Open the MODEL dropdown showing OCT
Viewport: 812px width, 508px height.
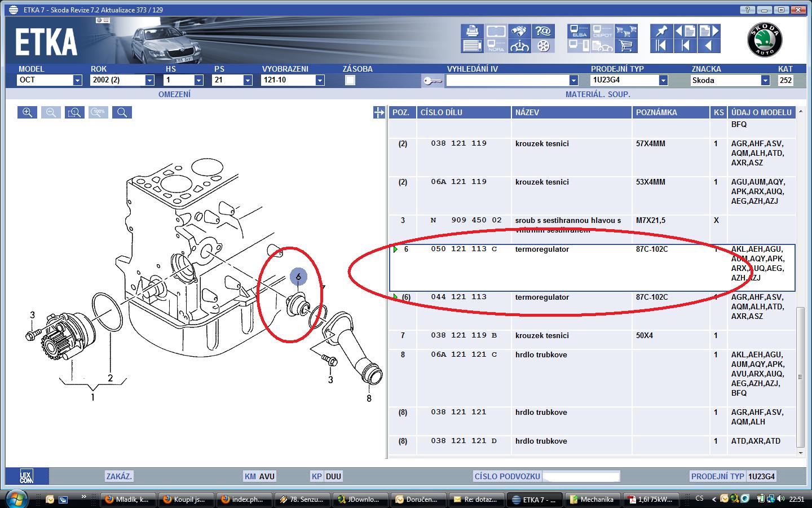click(x=77, y=80)
